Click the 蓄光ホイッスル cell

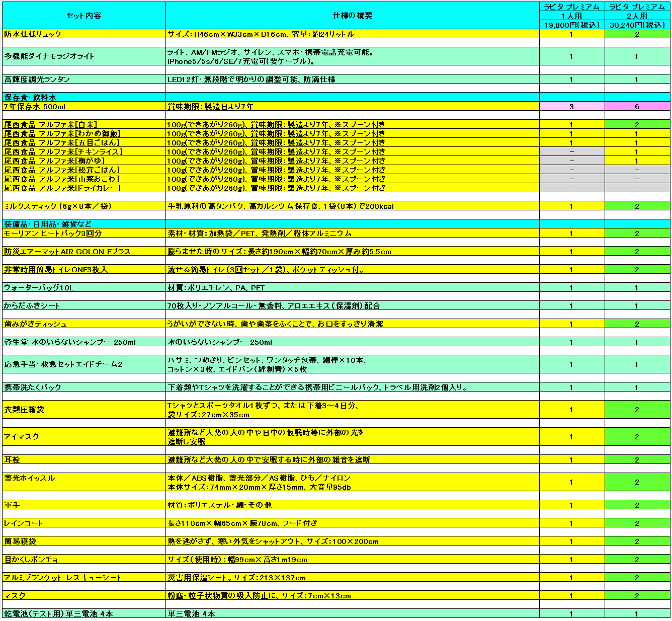[84, 482]
